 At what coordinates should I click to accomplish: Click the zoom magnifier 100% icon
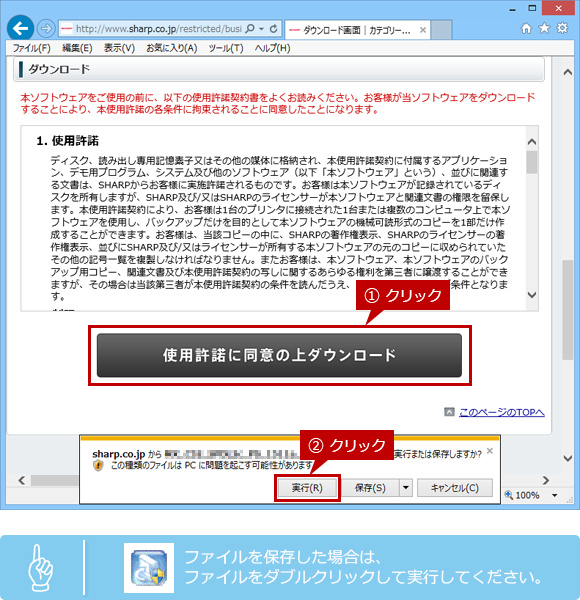(x=509, y=495)
